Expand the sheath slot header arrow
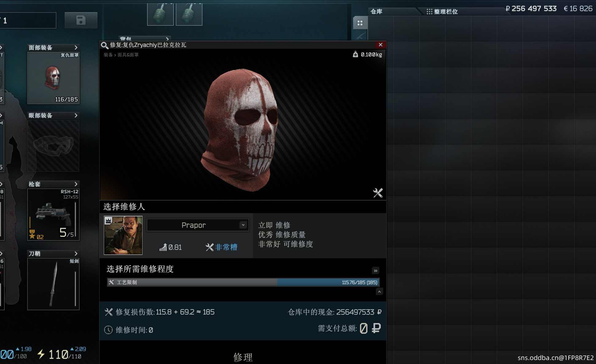Image resolution: width=596 pixels, height=364 pixels. pyautogui.click(x=76, y=254)
